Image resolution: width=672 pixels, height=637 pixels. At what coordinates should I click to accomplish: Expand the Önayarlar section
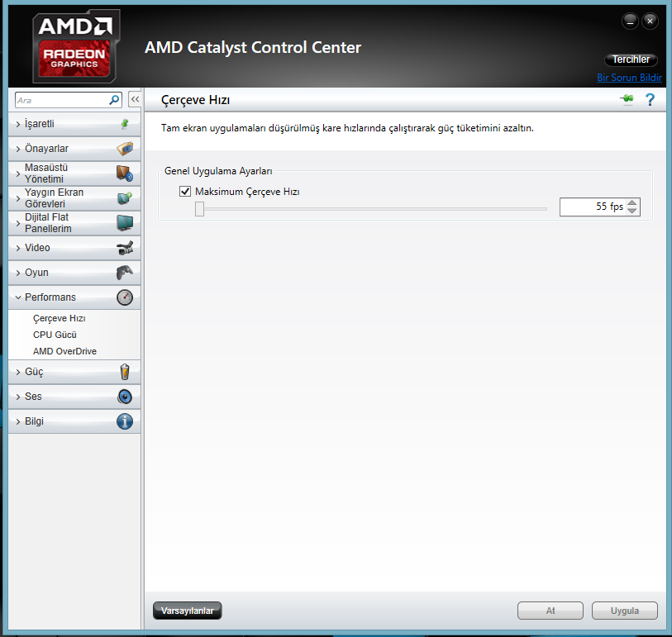click(74, 149)
